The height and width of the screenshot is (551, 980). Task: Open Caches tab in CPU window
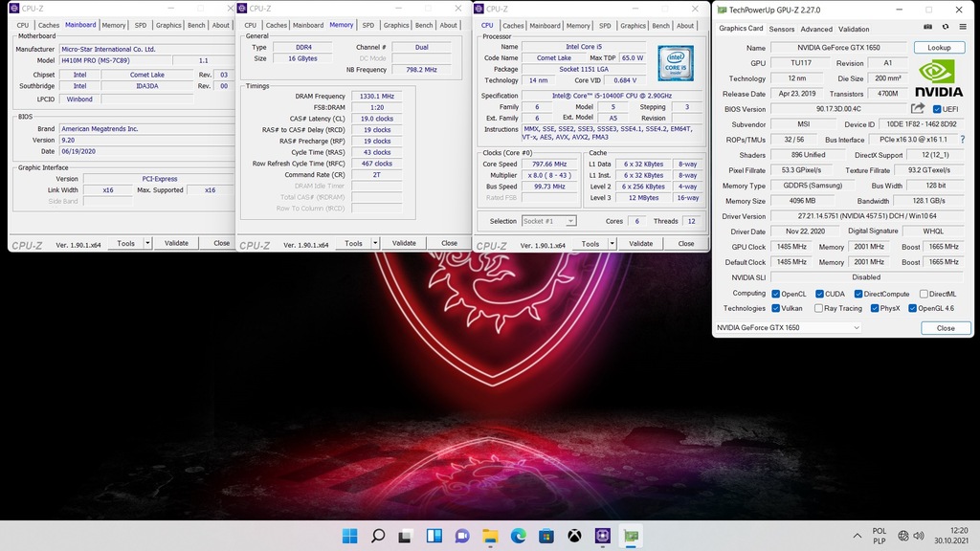[513, 26]
